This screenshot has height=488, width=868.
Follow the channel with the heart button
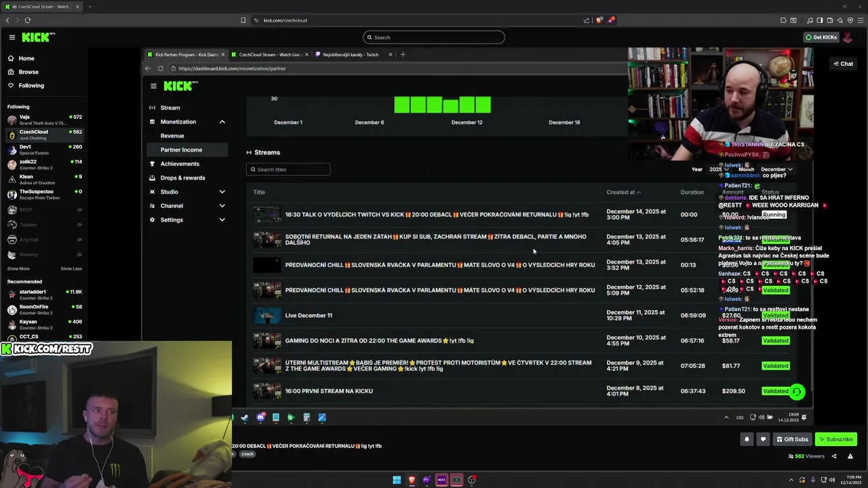(763, 439)
